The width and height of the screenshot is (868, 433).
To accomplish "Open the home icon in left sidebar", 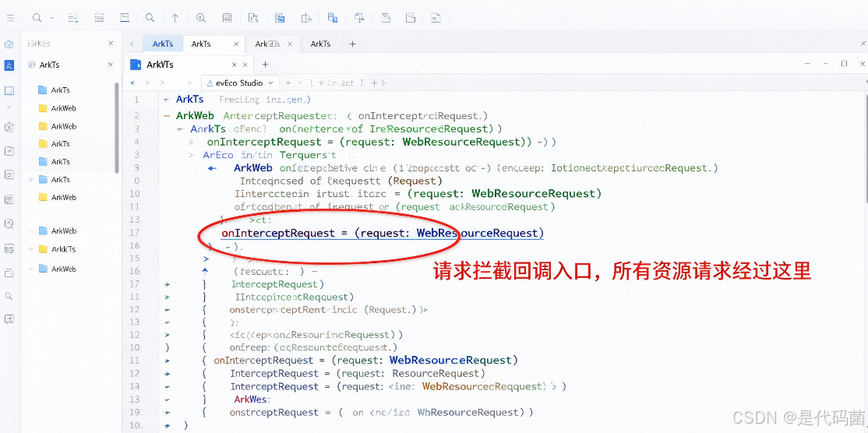I will coord(9,44).
